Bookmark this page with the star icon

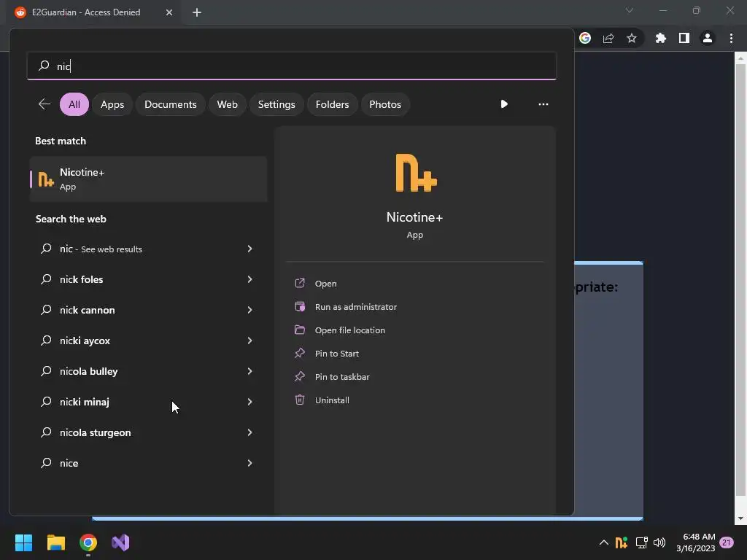click(x=632, y=38)
